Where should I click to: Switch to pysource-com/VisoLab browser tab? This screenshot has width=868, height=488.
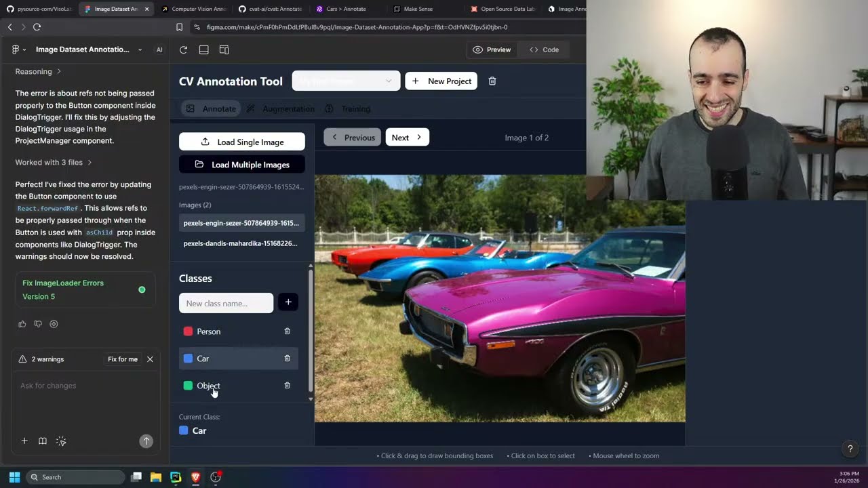39,9
